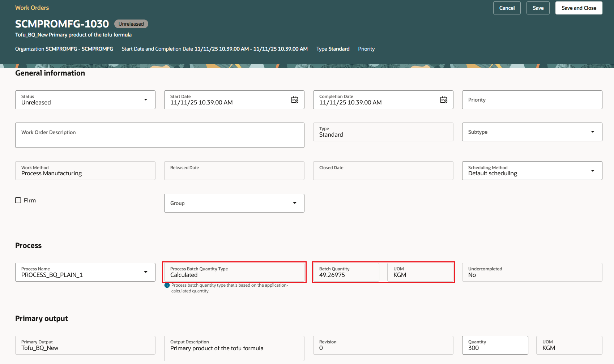Open the Group dropdown
This screenshot has height=364, width=614.
pos(294,203)
